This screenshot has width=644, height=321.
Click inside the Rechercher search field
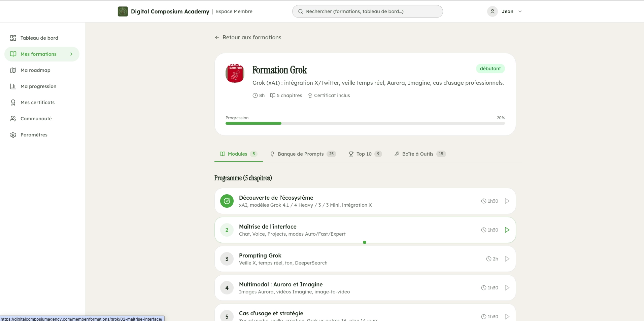click(367, 11)
